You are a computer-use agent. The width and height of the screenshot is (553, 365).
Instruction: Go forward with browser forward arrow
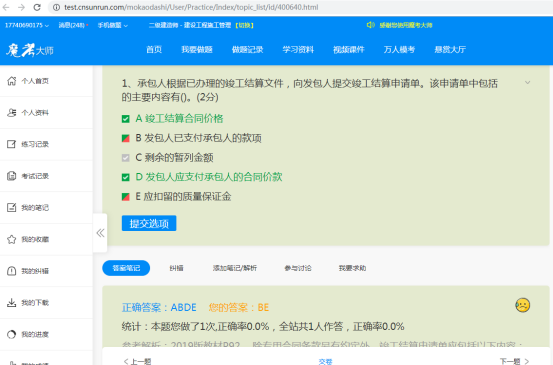pyautogui.click(x=22, y=7)
